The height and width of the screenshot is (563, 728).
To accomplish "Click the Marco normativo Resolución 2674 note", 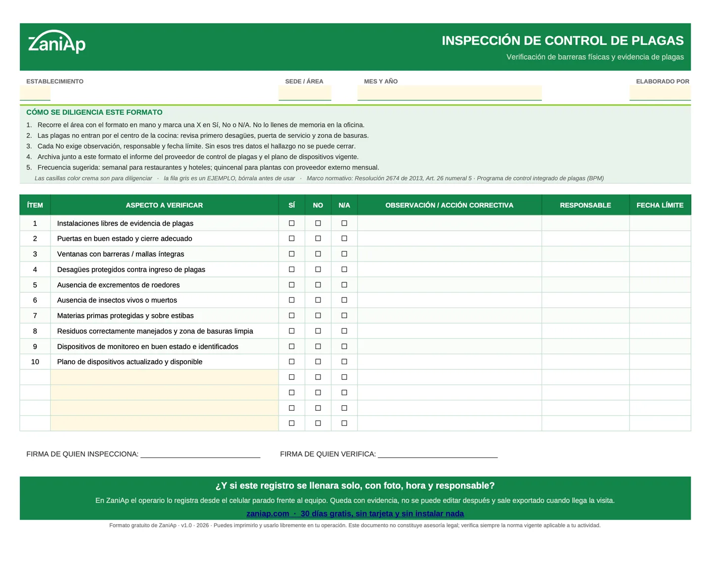I will pos(455,178).
